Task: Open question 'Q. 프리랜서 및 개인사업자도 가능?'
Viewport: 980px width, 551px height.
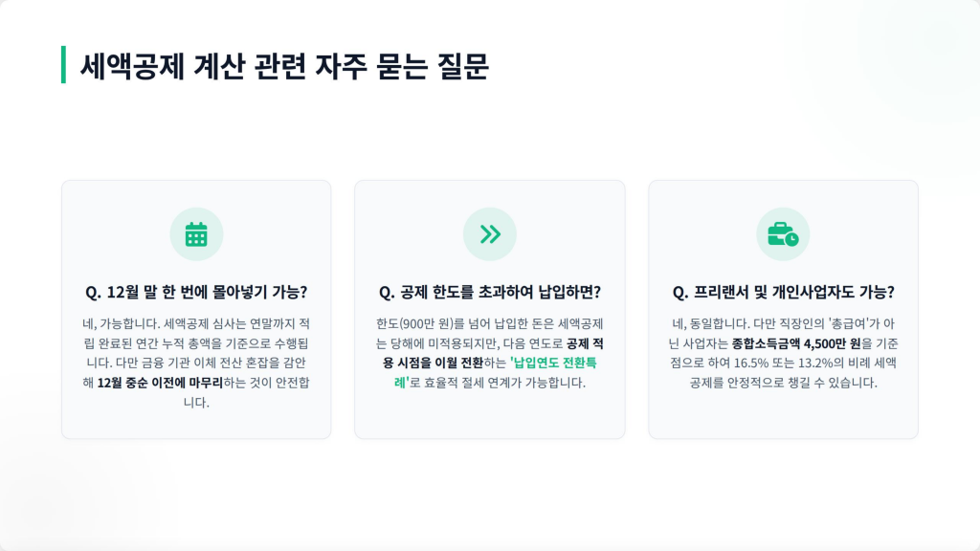Action: 783,292
